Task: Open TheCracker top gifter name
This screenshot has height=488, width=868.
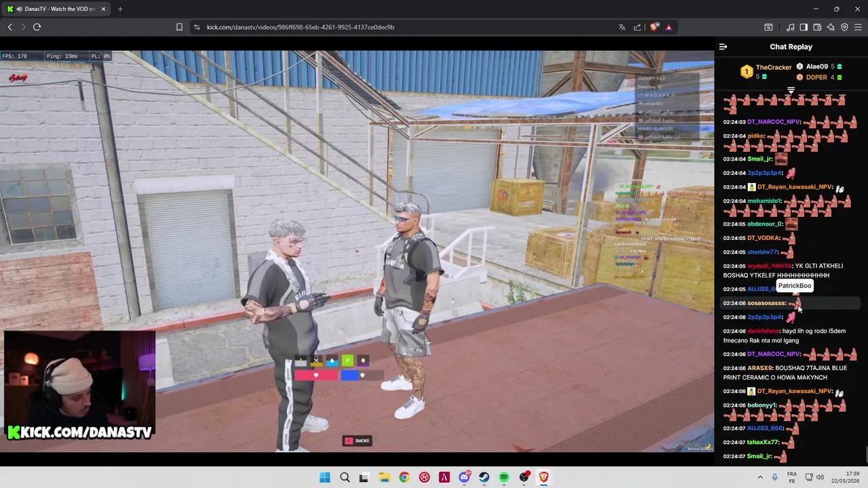Action: (x=774, y=67)
